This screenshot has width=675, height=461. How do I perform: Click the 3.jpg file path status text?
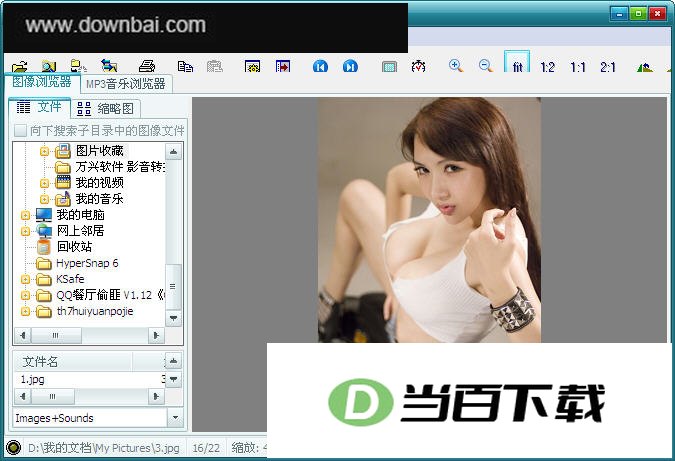(x=104, y=448)
